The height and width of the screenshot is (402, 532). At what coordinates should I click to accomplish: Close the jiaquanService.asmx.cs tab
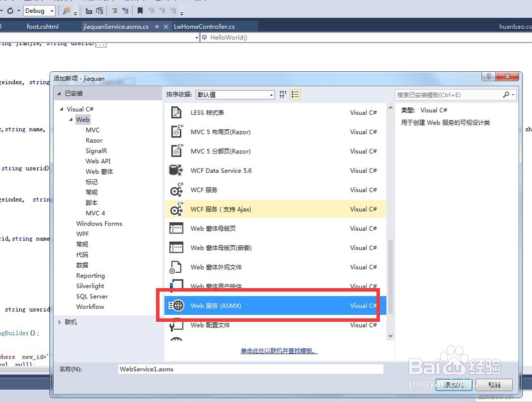166,27
